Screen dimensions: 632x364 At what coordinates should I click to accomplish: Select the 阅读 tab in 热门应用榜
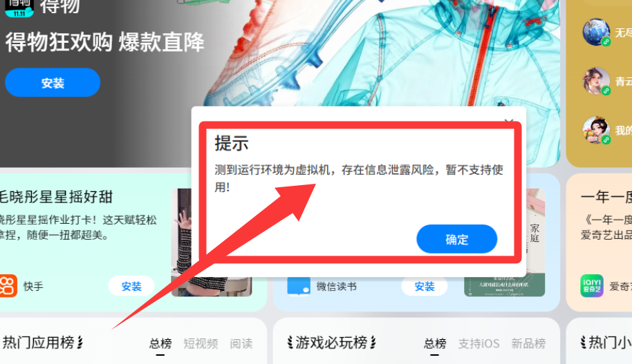pos(241,343)
